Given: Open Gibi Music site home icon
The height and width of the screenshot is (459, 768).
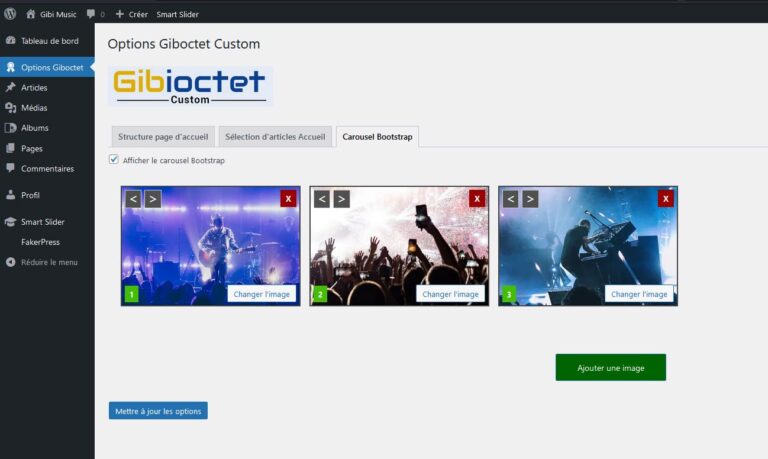Looking at the screenshot, I should 30,14.
